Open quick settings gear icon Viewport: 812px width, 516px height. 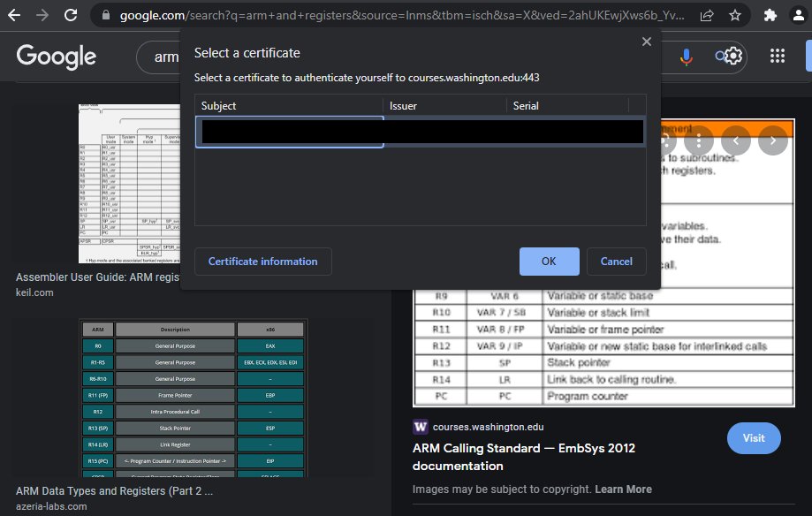[x=732, y=56]
